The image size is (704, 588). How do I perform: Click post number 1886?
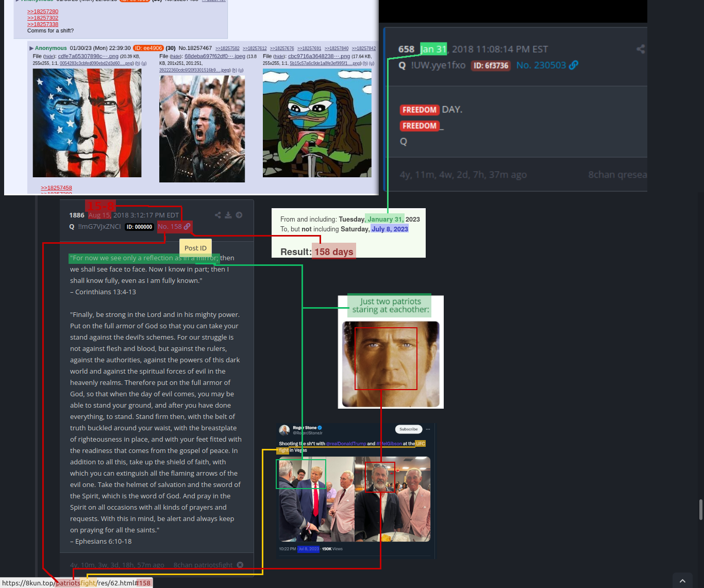click(77, 215)
